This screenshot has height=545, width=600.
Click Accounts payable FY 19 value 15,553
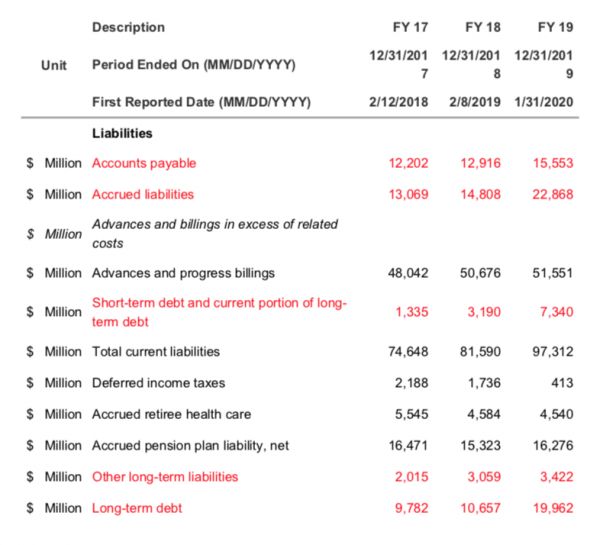coord(552,163)
